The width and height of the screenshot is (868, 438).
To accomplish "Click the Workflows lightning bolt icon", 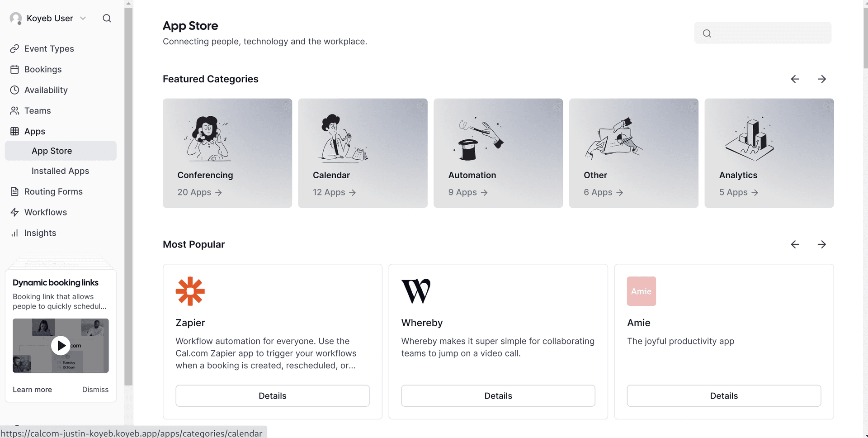I will pyautogui.click(x=15, y=212).
